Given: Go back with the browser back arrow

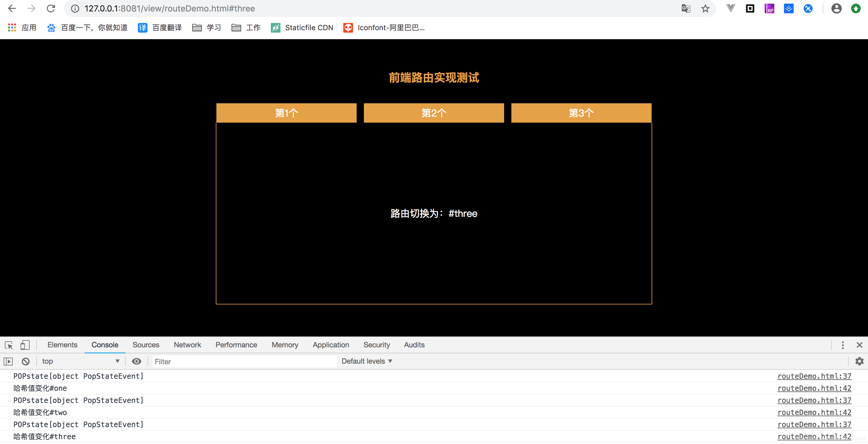Looking at the screenshot, I should tap(12, 8).
